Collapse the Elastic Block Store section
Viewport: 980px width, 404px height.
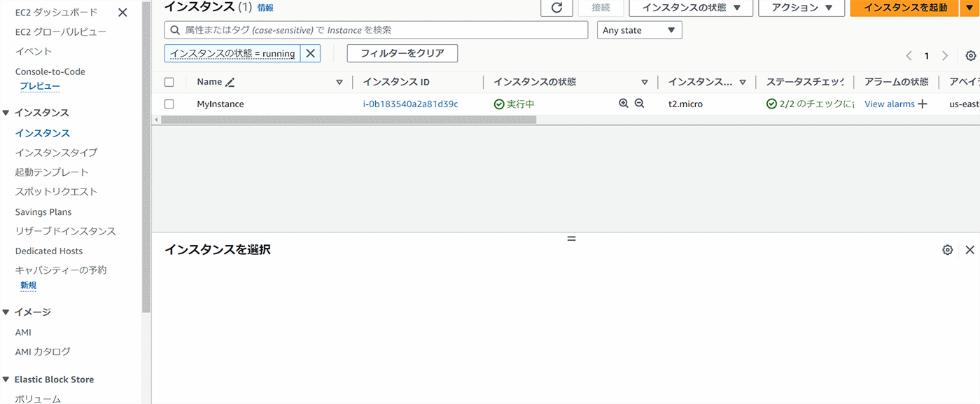click(x=6, y=379)
